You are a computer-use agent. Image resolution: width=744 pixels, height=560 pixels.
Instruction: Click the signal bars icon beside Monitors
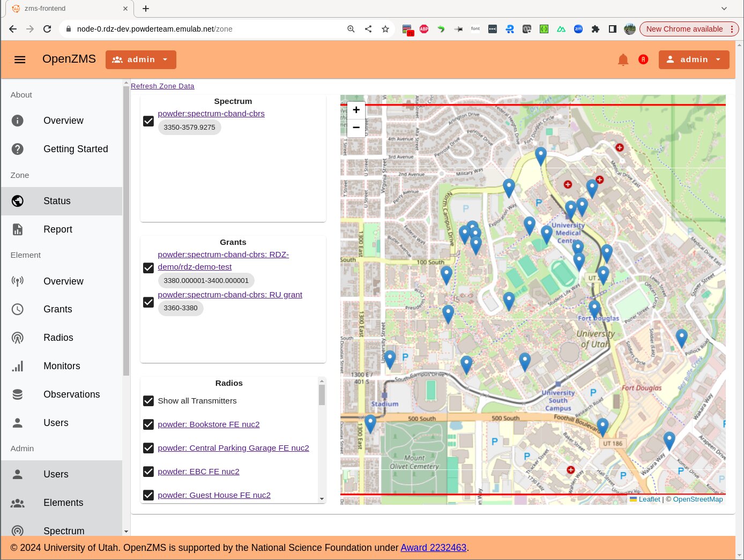(x=18, y=366)
